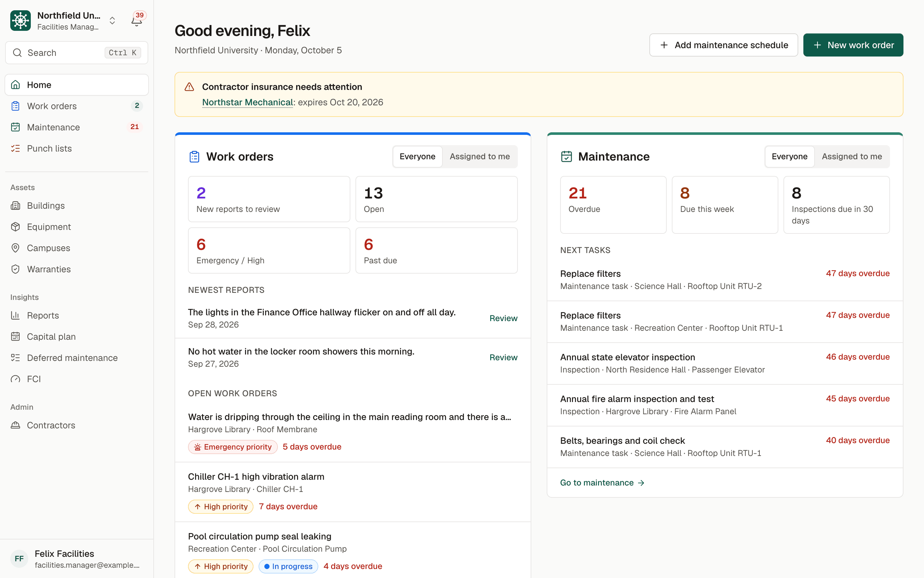Click the Warranties shield icon
Viewport: 924px width, 578px height.
pos(15,269)
